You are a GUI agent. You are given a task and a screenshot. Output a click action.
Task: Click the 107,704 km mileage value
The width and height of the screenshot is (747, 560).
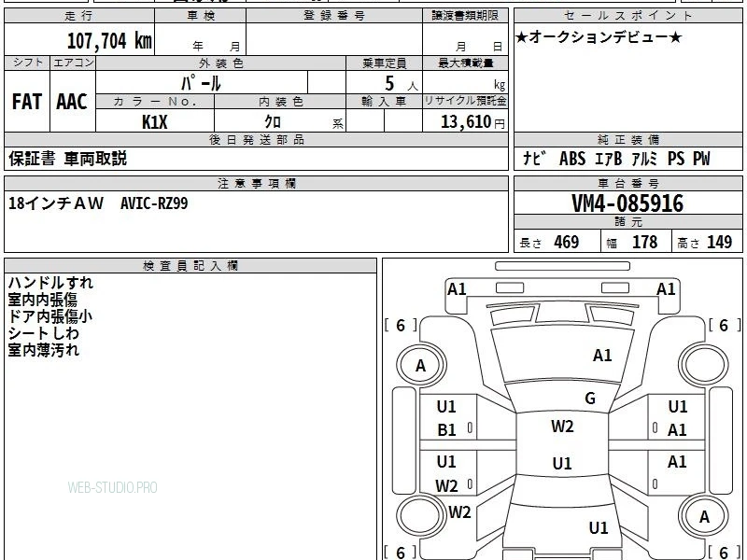tap(109, 40)
